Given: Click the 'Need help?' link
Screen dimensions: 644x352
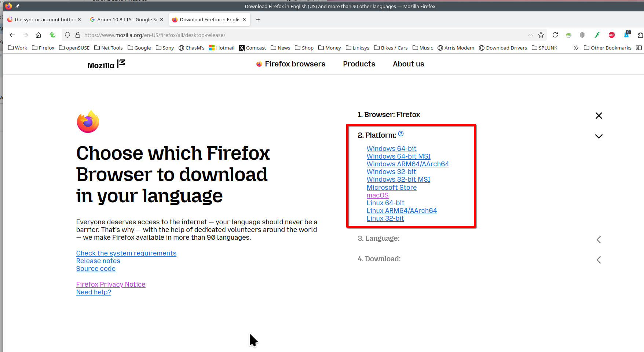Looking at the screenshot, I should coord(94,292).
